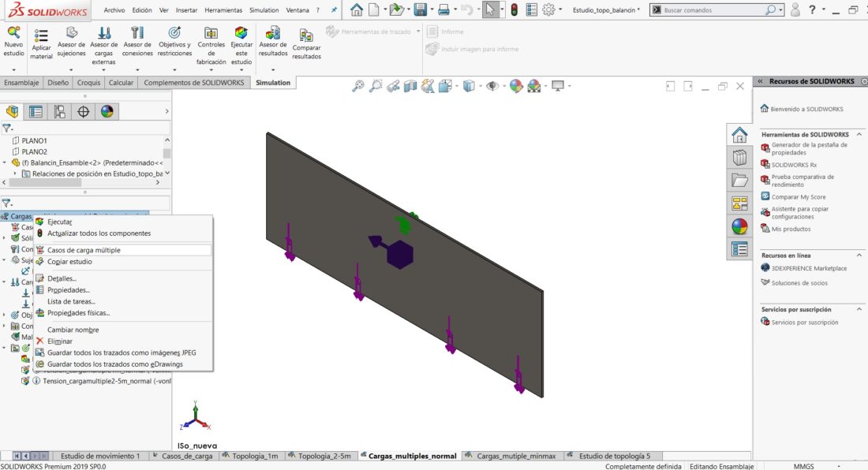Screen dimensions: 868x470
Task: Click the Save icon in top toolbar
Action: tap(420, 9)
